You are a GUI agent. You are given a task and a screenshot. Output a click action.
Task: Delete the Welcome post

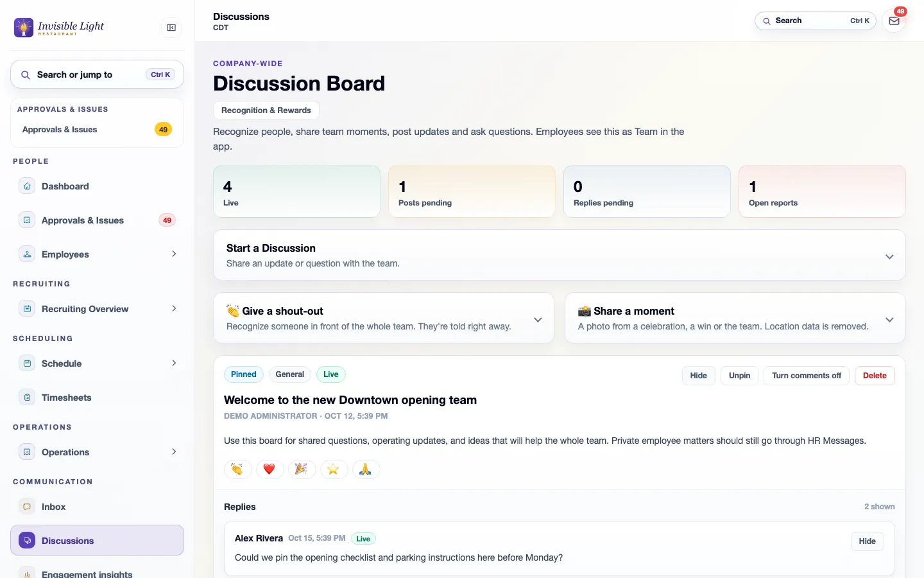tap(875, 376)
